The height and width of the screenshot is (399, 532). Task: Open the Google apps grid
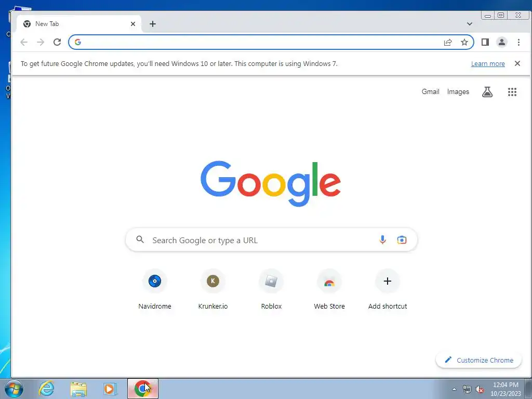pyautogui.click(x=512, y=91)
